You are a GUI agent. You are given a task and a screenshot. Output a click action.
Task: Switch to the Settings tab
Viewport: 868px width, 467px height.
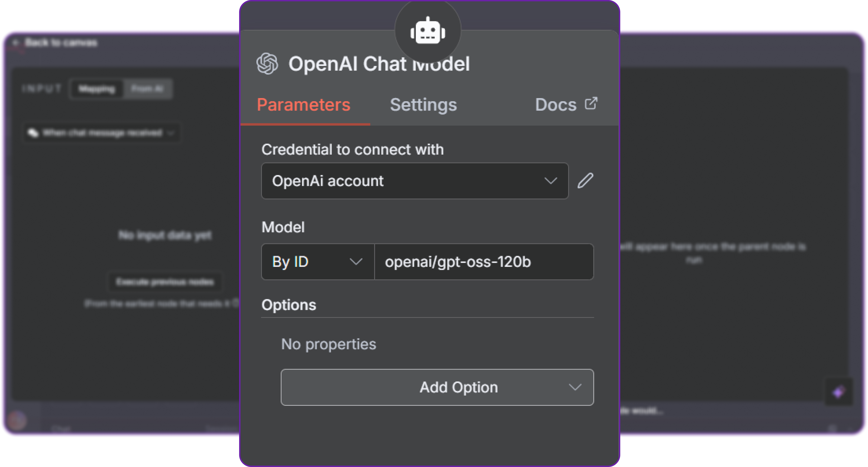(x=423, y=105)
